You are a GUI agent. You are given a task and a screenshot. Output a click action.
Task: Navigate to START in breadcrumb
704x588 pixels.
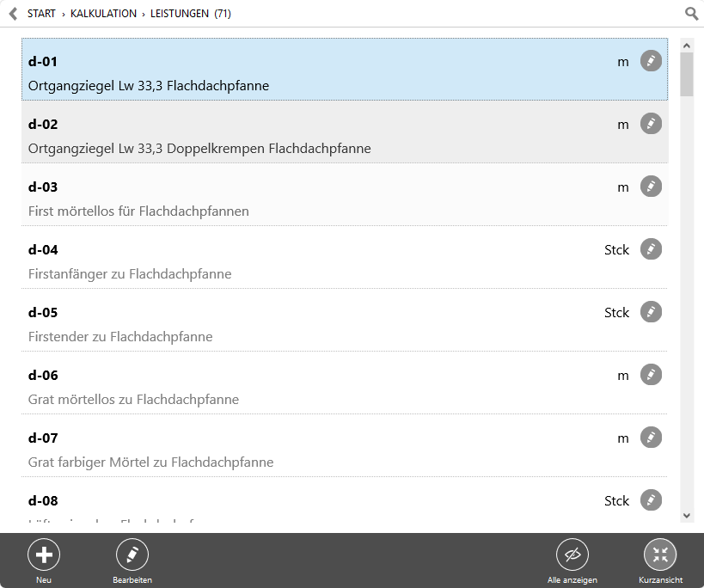tap(41, 14)
